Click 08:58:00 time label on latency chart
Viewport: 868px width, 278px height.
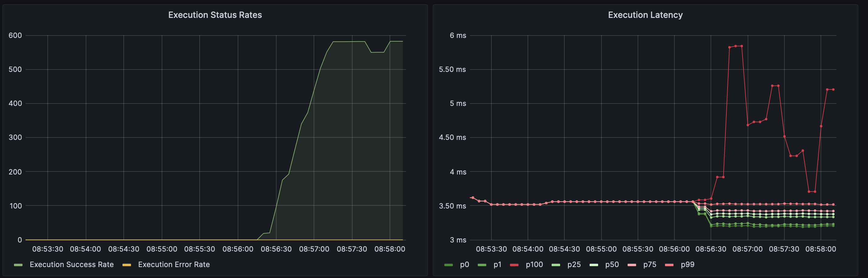point(821,249)
